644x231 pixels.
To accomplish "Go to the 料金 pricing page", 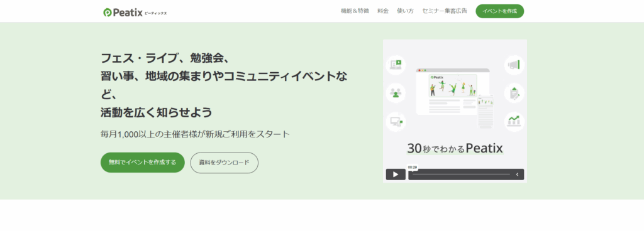I will tap(383, 11).
